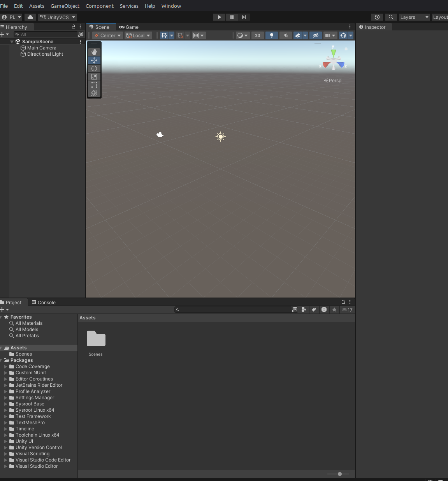The image size is (448, 481).
Task: Expand the Code Coverage package
Action: point(6,366)
